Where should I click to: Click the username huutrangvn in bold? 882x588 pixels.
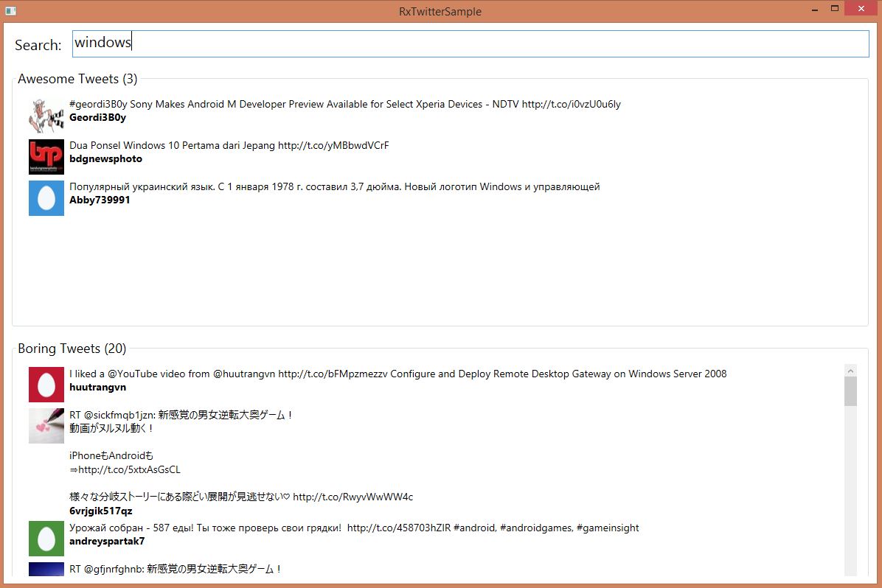pos(97,388)
